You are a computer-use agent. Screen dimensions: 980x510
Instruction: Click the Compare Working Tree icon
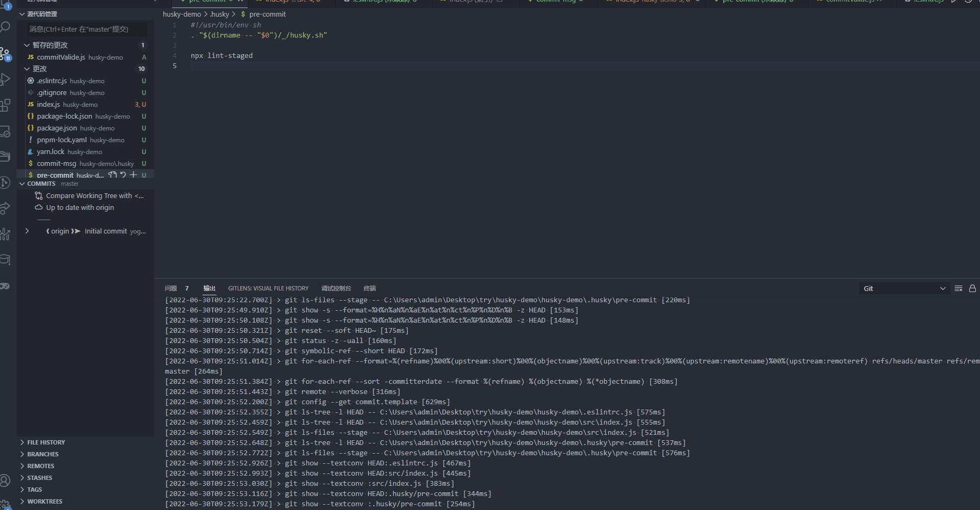tap(39, 196)
